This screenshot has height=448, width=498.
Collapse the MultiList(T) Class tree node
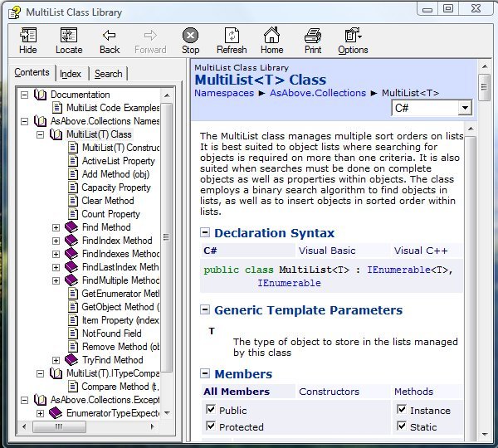pyautogui.click(x=40, y=134)
